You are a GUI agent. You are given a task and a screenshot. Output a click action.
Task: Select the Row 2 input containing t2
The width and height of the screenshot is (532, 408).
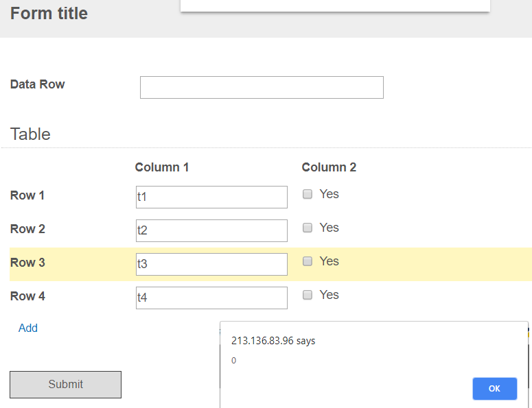(x=211, y=230)
